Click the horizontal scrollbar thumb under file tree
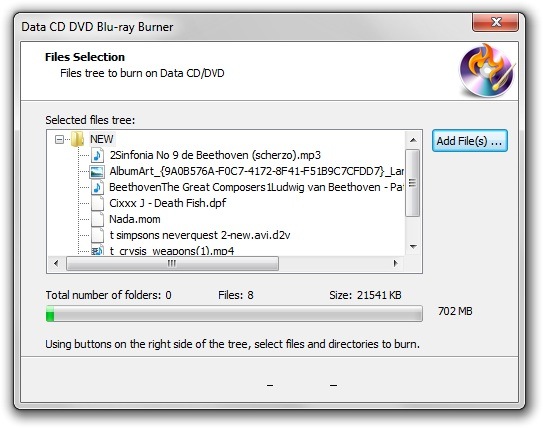 [x=172, y=263]
